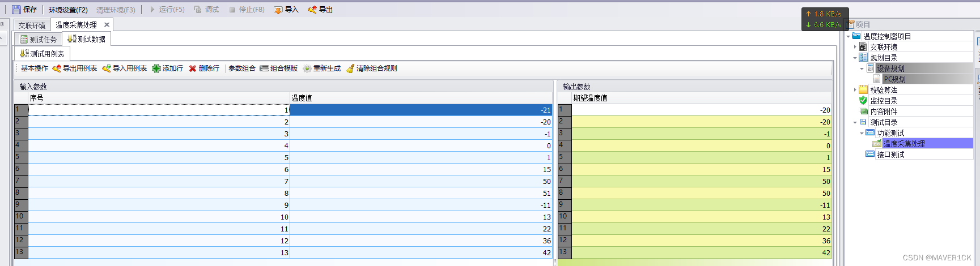
Task: Select 期望温度值 cell in output row 9
Action: click(x=701, y=205)
